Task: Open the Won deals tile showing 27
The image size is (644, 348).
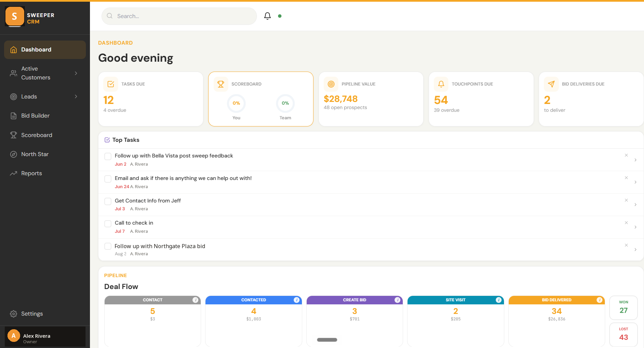Action: coord(624,307)
